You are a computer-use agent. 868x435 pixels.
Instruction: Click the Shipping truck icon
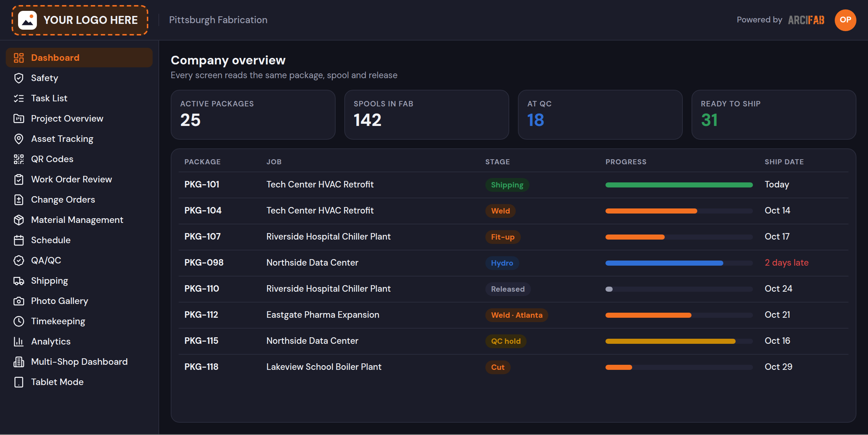(19, 281)
